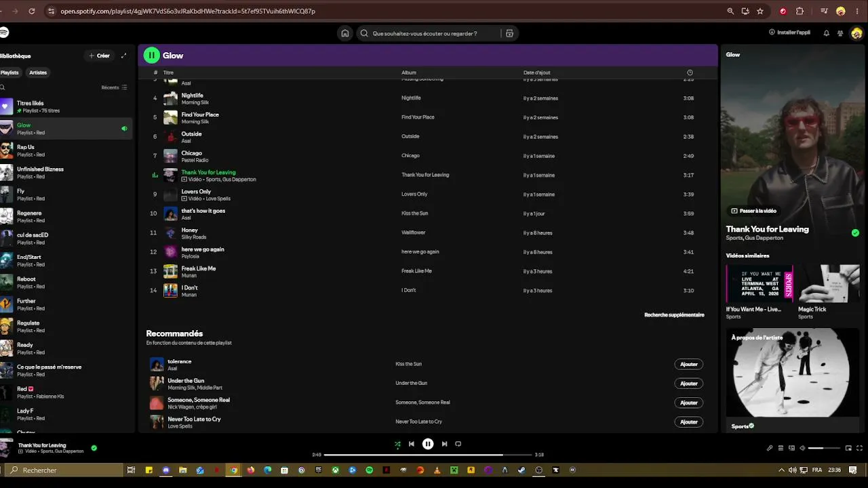Open If You Want Me live video thumbnail
868x488 pixels.
[x=759, y=283]
